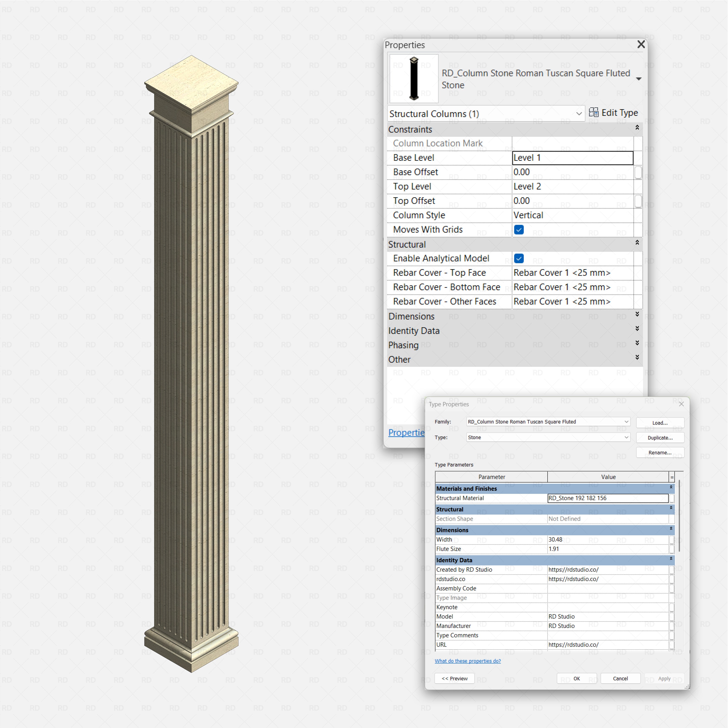Expand the Identity Data section
This screenshot has width=728, height=728.
(637, 328)
